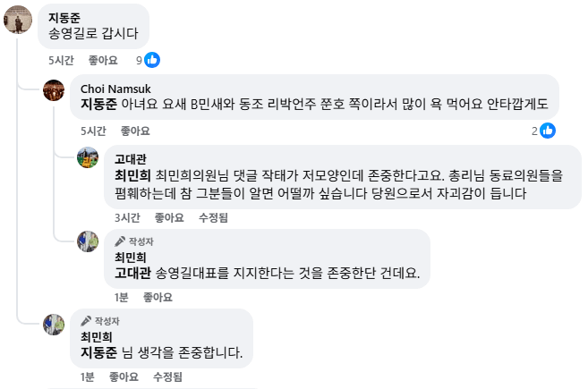The image size is (588, 389).
Task: Click the 작성자 pencil badge on the bottom comment
Action: coord(87,321)
